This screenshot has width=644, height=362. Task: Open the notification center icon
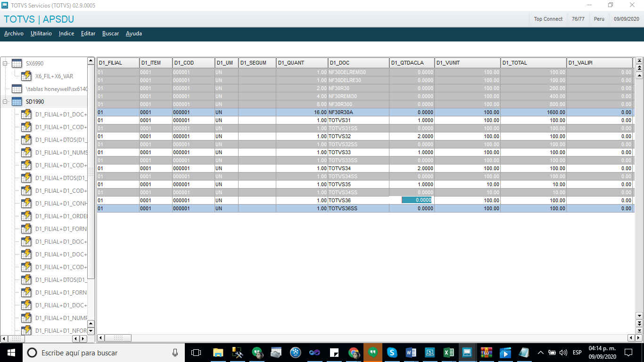[x=628, y=353]
